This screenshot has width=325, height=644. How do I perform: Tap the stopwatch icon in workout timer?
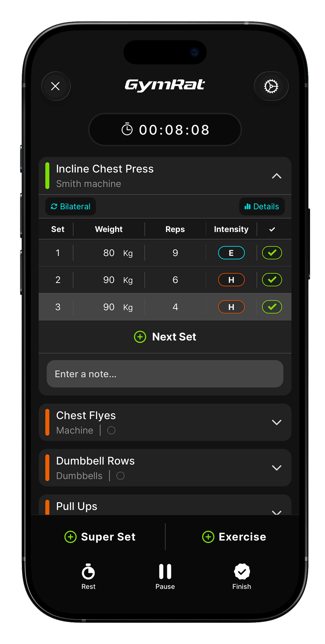tap(127, 129)
